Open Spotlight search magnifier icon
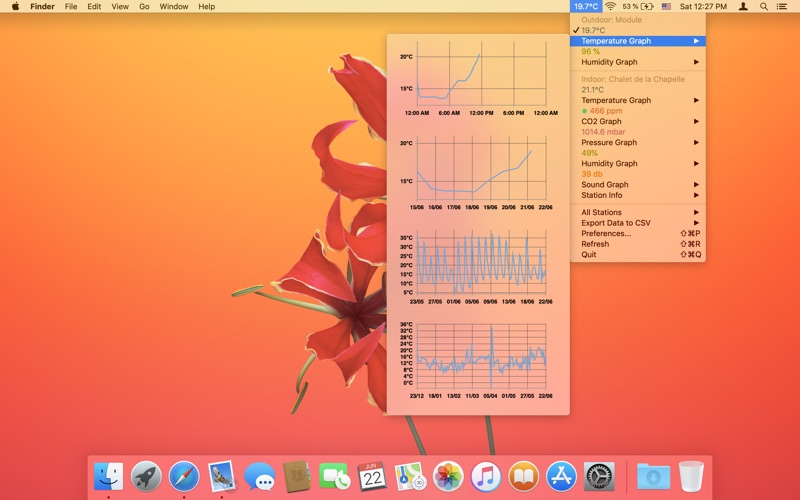Image resolution: width=800 pixels, height=500 pixels. point(764,6)
